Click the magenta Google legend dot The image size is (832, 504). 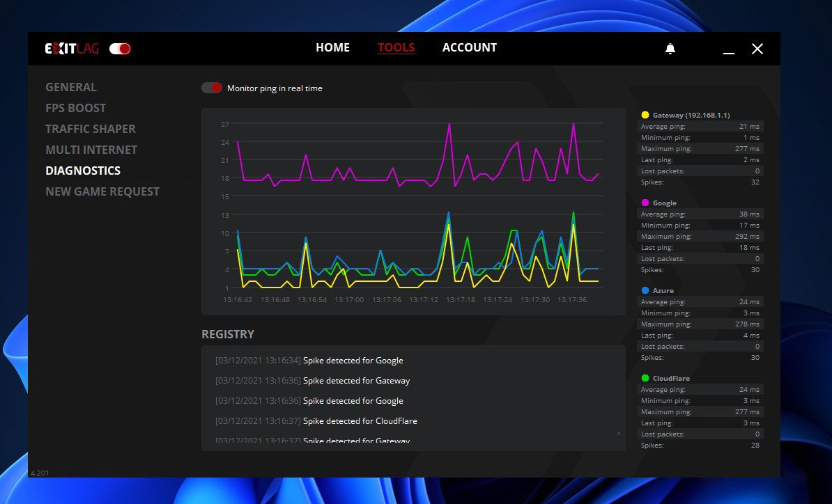[x=645, y=203]
